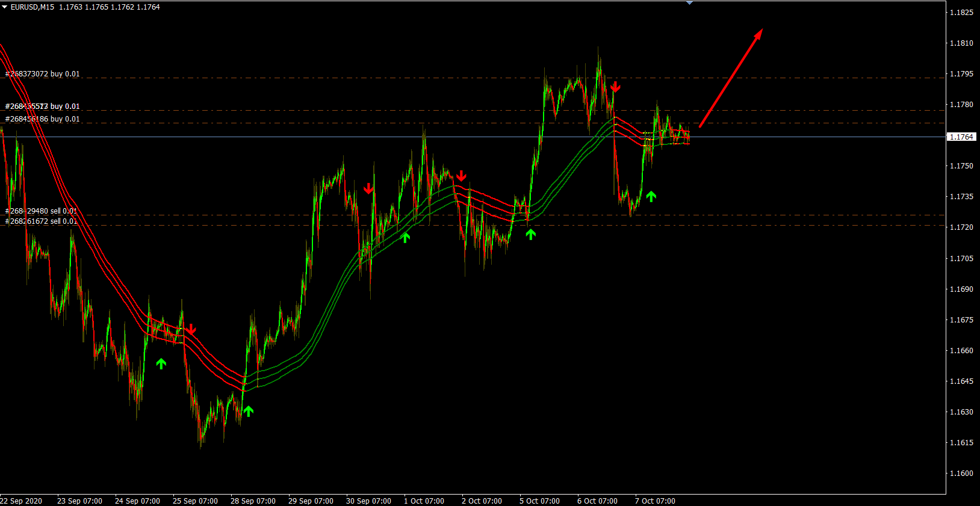Select the chart shift triangle marker on top edge
This screenshot has height=506, width=980.
click(689, 2)
